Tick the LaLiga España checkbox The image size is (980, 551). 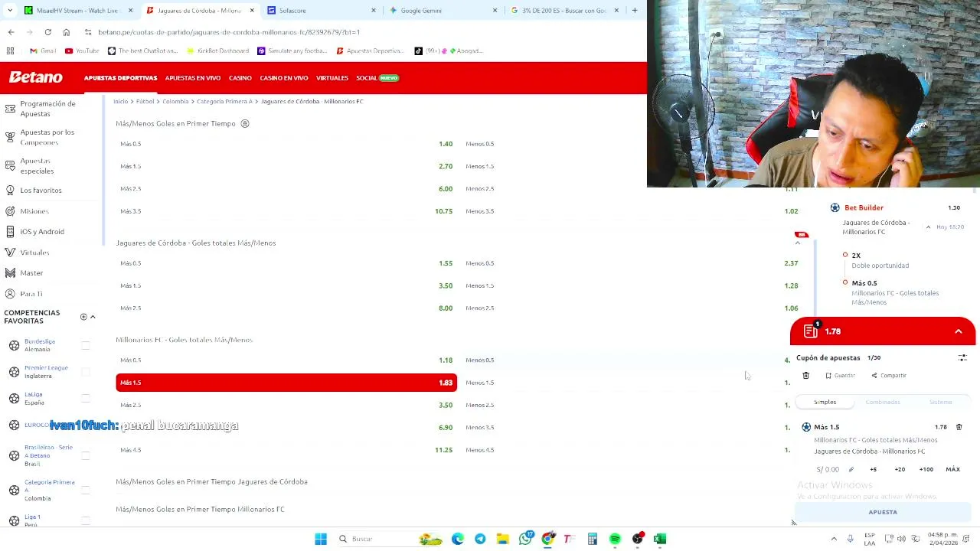pyautogui.click(x=86, y=398)
